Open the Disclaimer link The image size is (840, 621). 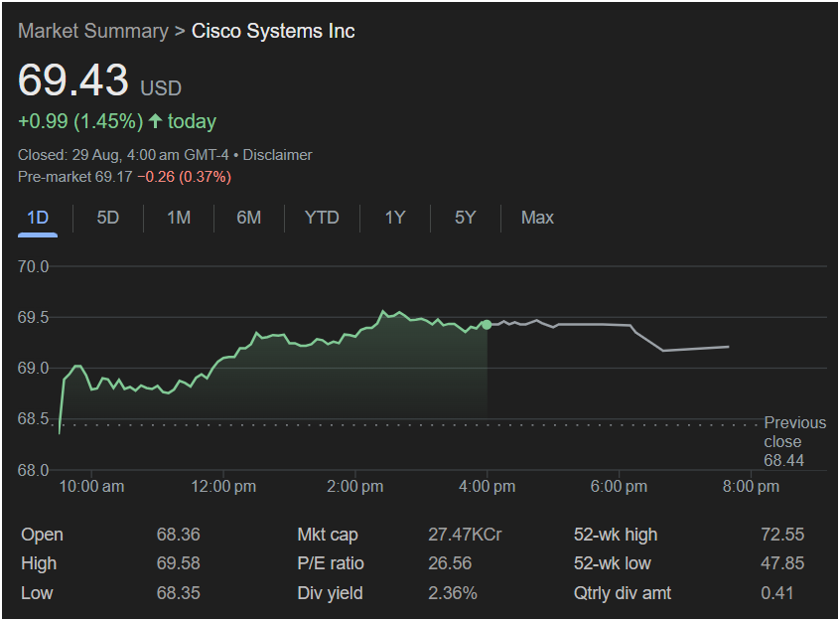point(277,155)
